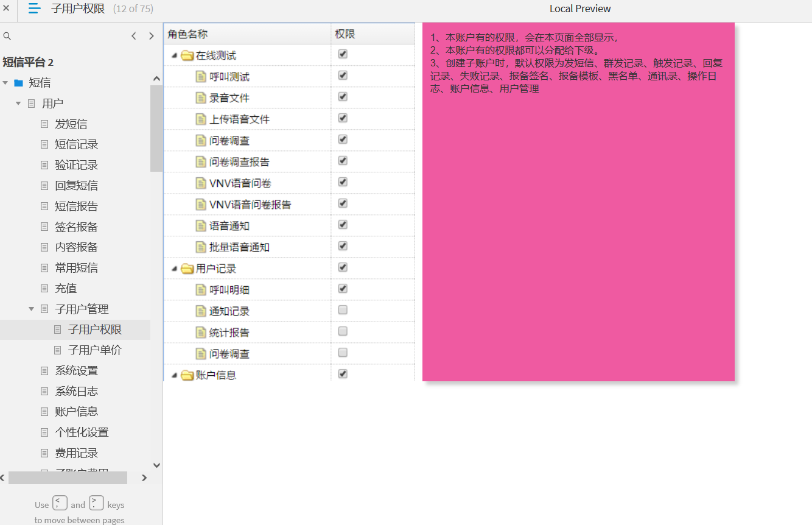Click the document icon beside 批量语音通知
Viewport: 812px width, 525px height.
click(201, 247)
